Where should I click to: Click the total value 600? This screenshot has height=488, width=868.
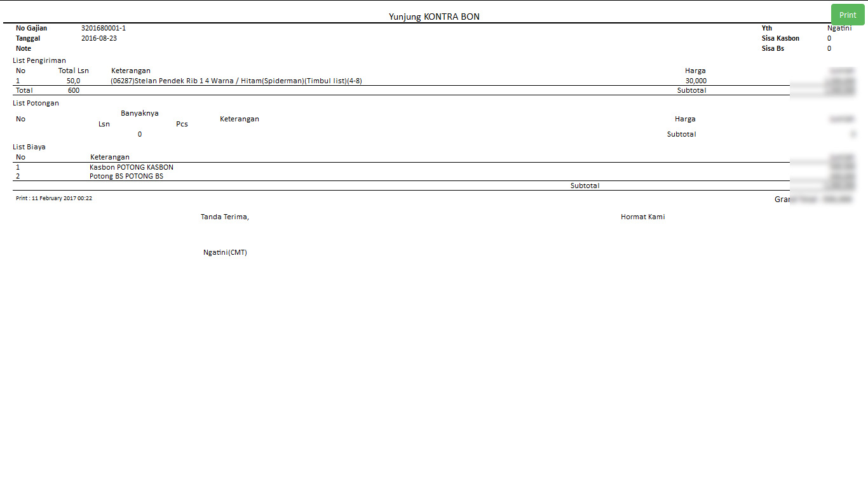point(74,90)
